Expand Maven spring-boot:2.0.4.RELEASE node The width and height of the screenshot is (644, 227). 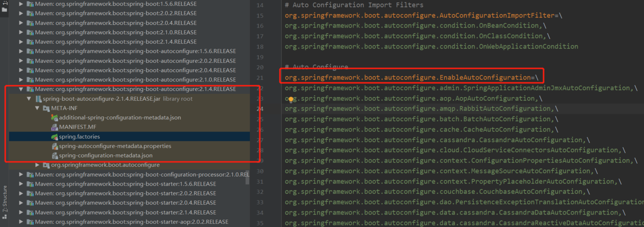pyautogui.click(x=21, y=23)
